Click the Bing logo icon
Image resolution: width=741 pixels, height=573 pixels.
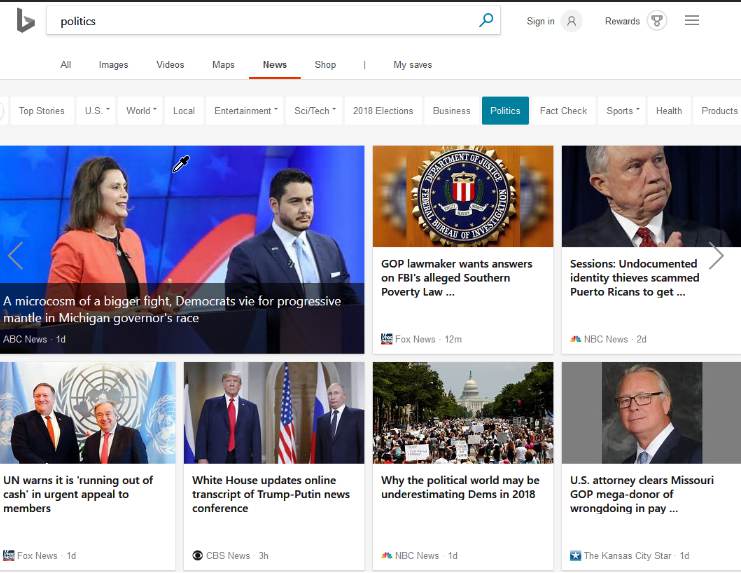click(x=25, y=20)
